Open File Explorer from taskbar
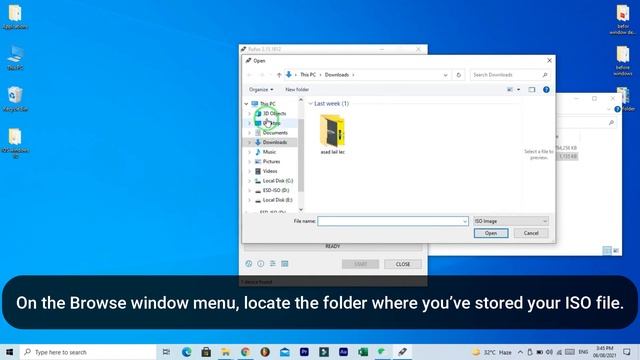Viewport: 640px width, 360px height. click(x=225, y=352)
